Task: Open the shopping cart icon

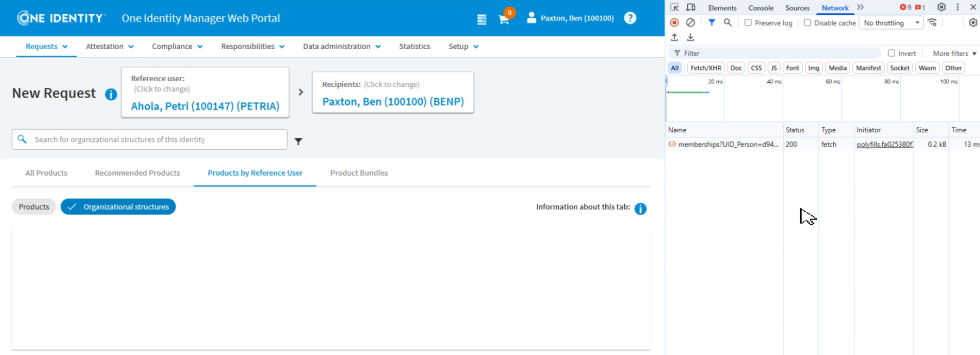Action: (x=504, y=19)
